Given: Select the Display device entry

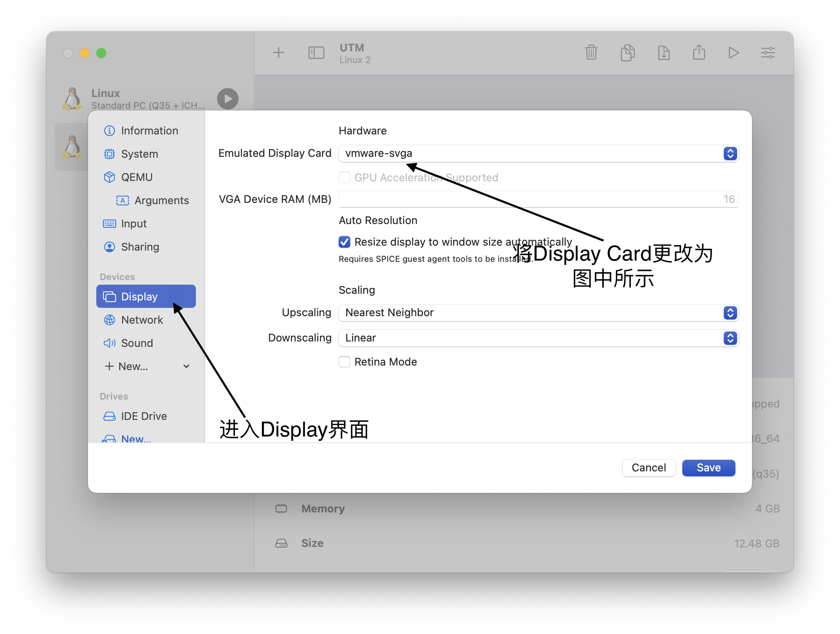Looking at the screenshot, I should pos(146,296).
